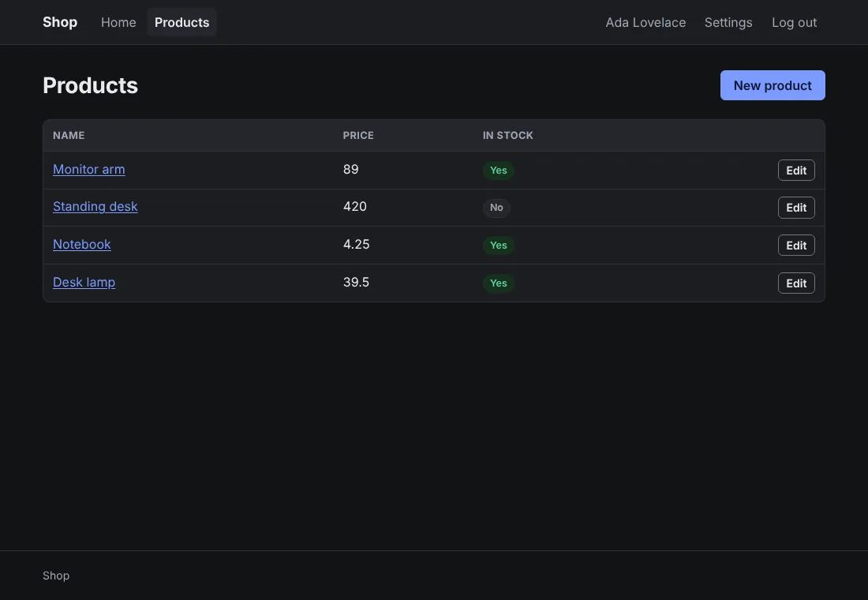The image size is (868, 600).
Task: Select the Products nav tab
Action: point(181,22)
